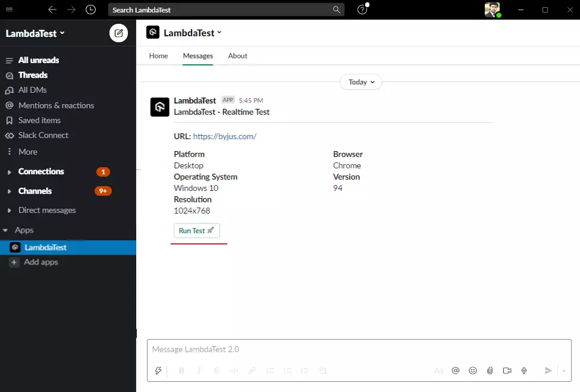Click the Run Test button

click(x=196, y=230)
